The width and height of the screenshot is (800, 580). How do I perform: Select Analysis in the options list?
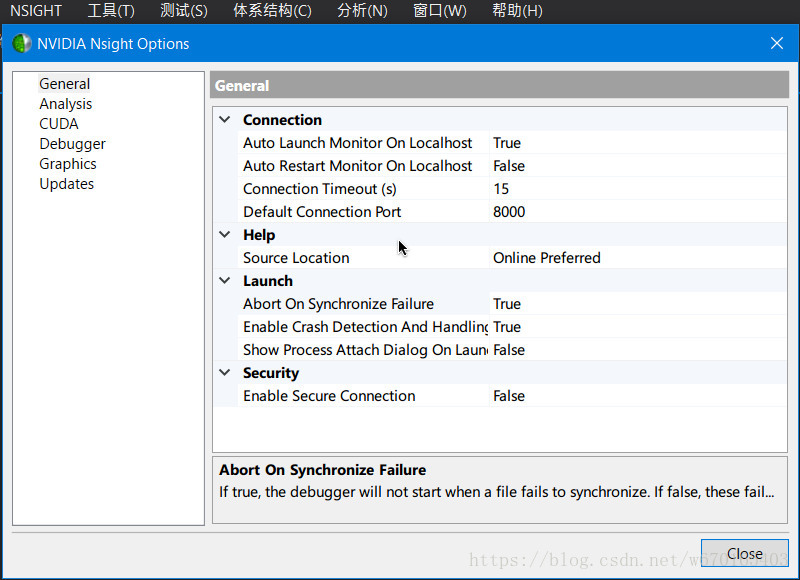coord(65,104)
